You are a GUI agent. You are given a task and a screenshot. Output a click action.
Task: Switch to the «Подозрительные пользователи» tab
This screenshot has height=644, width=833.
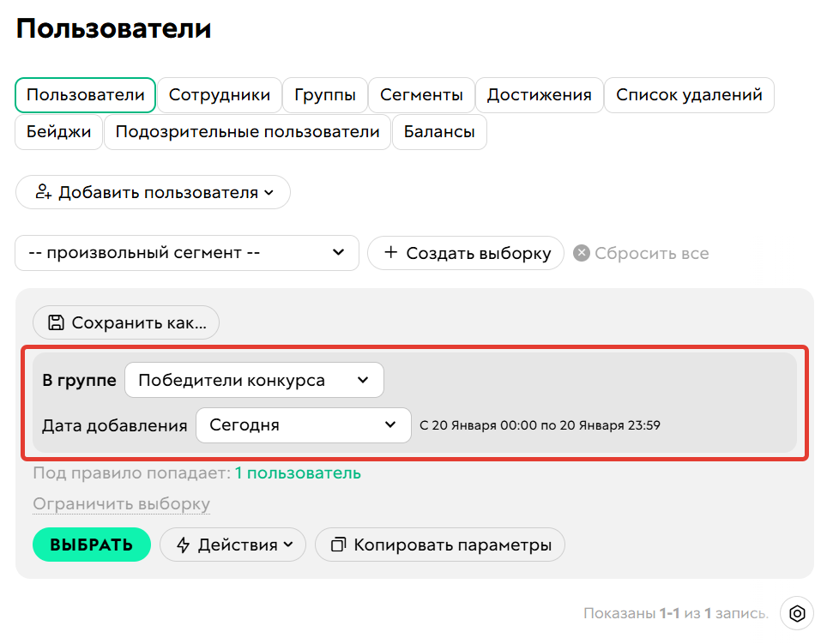(247, 132)
